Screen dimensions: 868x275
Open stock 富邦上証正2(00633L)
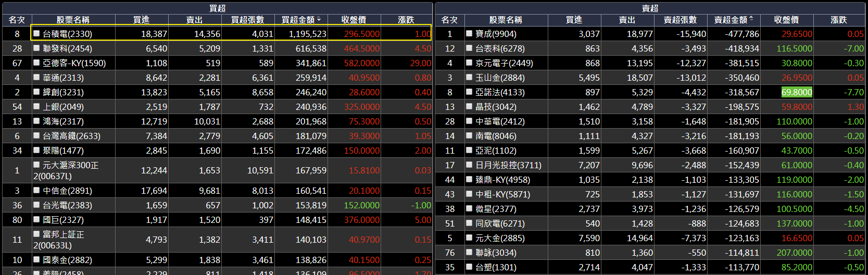coord(58,240)
